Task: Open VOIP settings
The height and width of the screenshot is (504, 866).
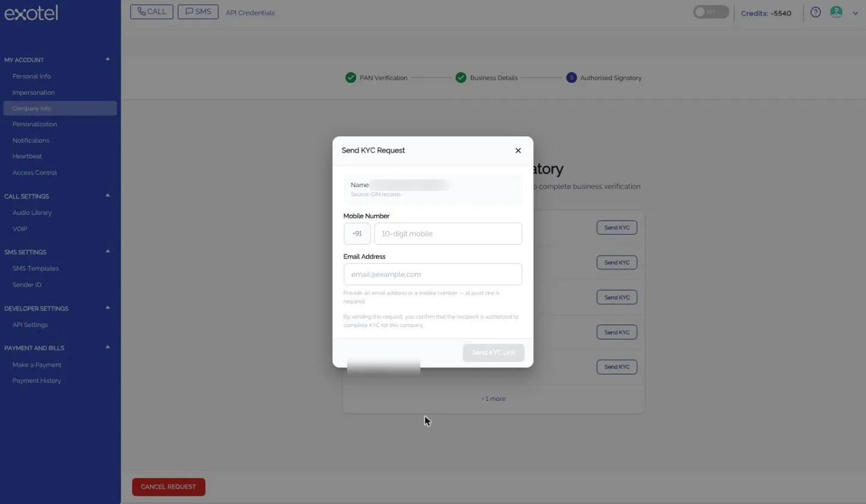Action: click(20, 229)
